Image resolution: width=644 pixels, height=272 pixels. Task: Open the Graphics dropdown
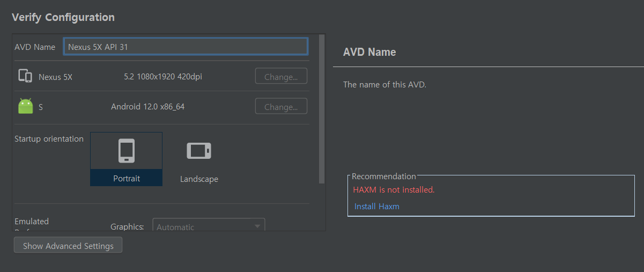tap(209, 226)
